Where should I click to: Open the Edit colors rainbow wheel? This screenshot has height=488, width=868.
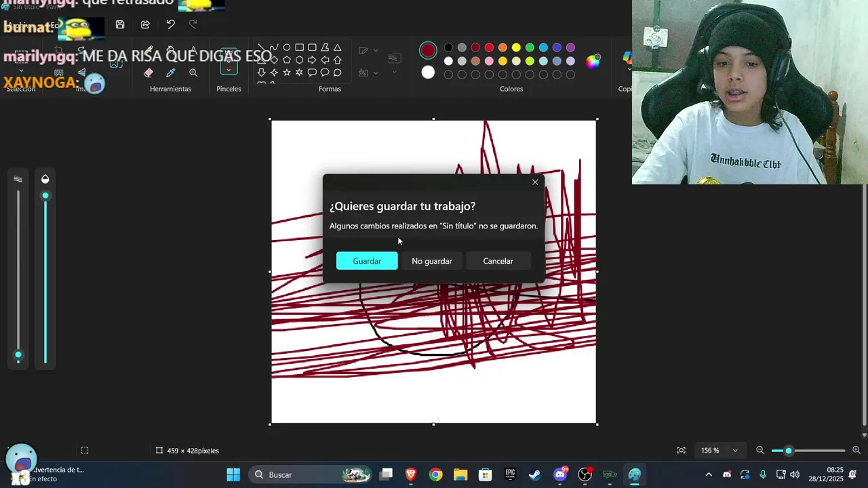tap(593, 62)
